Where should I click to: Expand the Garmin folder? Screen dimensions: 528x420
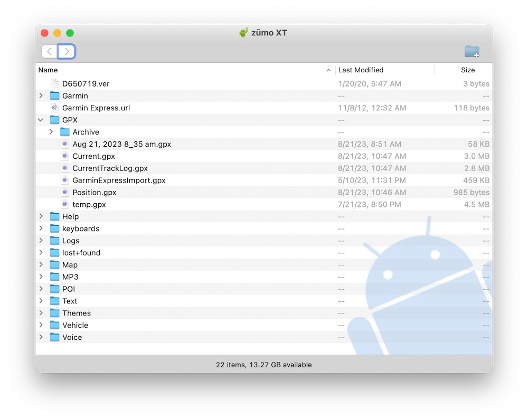coord(41,96)
